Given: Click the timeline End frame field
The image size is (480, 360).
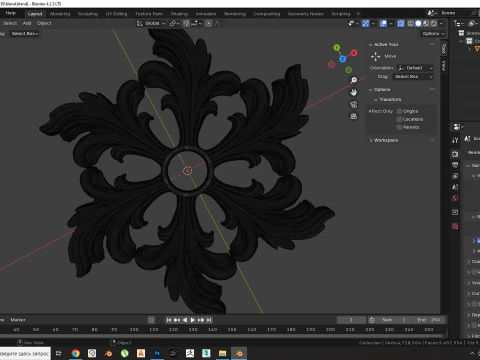Looking at the screenshot, I should pos(429,320).
